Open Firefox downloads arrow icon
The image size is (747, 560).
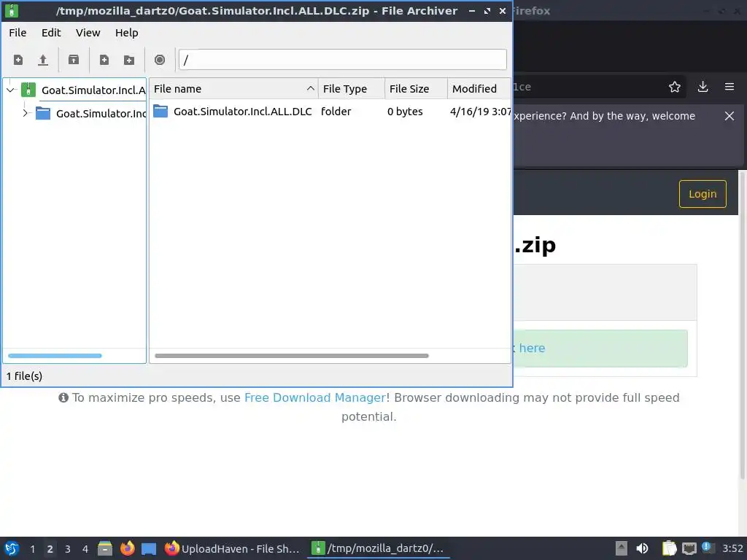703,87
